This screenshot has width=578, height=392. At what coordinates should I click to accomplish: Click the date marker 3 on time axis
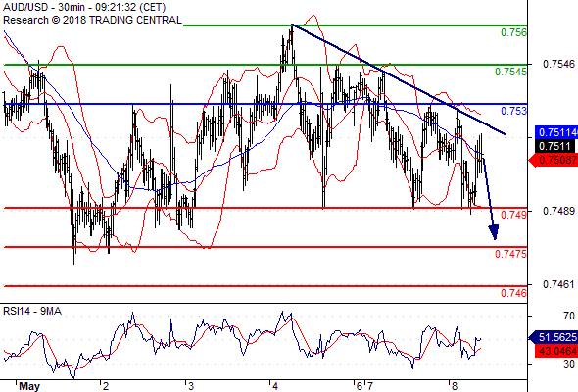191,386
